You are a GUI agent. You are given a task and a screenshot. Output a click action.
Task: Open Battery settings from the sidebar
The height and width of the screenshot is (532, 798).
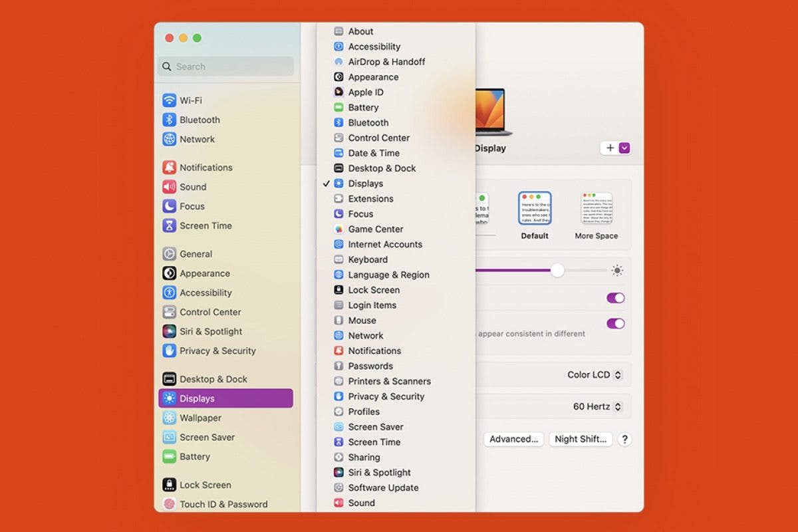[195, 457]
